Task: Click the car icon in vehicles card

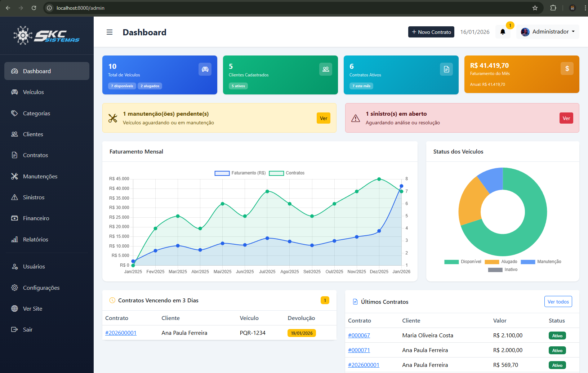Action: (x=205, y=69)
